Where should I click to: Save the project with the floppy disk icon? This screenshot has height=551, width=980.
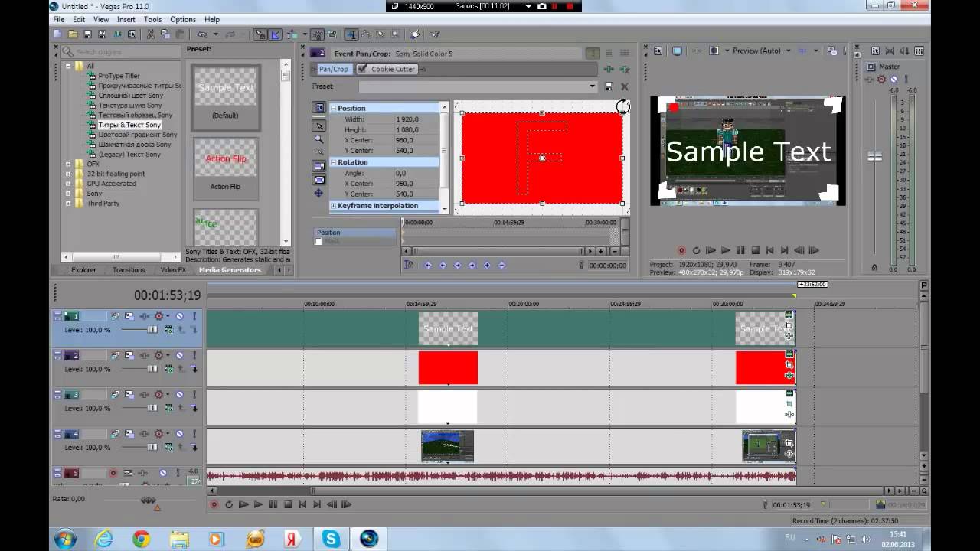pyautogui.click(x=88, y=34)
